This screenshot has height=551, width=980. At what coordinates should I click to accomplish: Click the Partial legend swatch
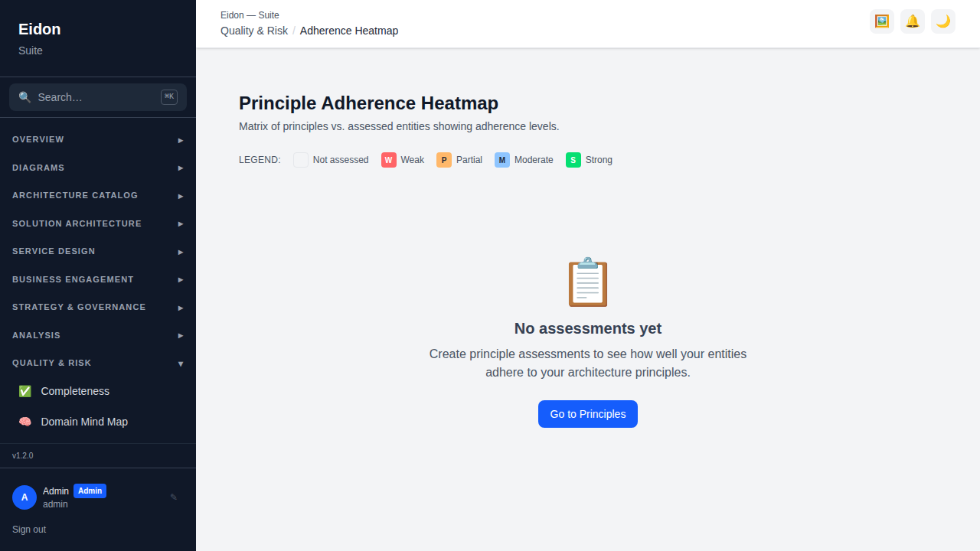coord(444,160)
